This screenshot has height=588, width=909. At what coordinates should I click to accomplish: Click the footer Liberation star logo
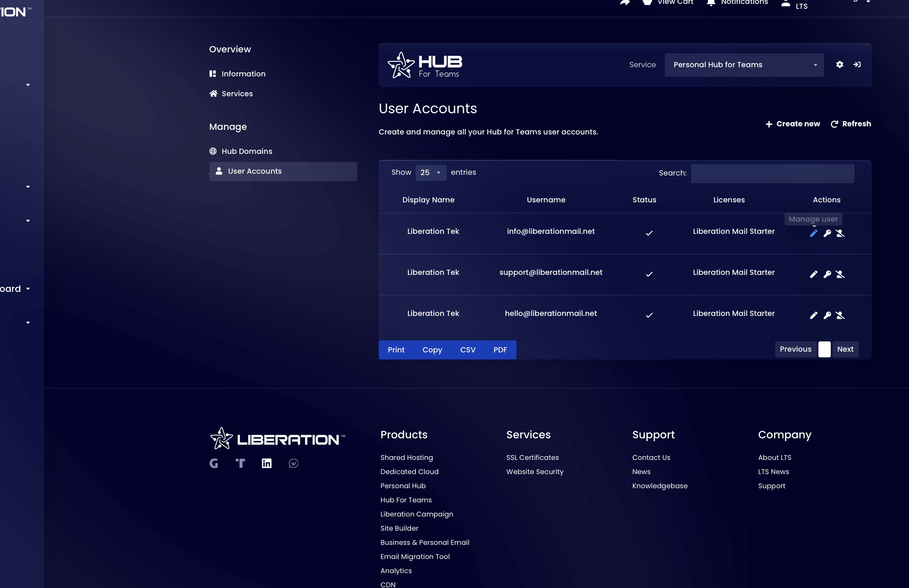(222, 438)
